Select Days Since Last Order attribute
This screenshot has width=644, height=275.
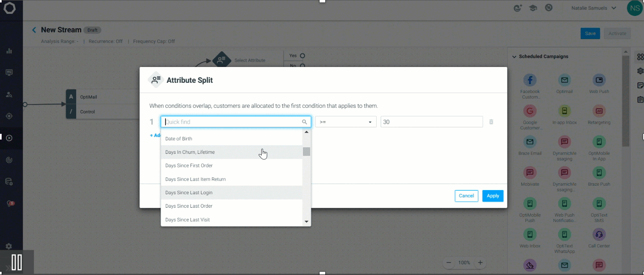click(232, 206)
